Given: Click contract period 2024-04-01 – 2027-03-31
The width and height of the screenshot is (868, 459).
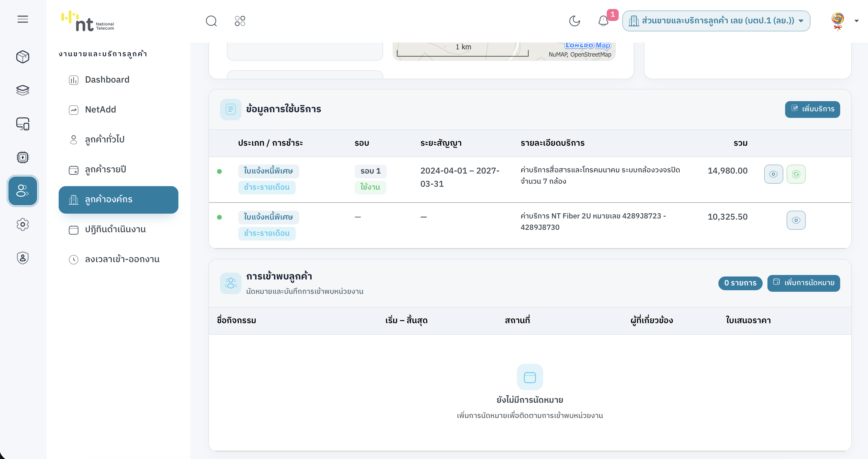Looking at the screenshot, I should pyautogui.click(x=460, y=177).
